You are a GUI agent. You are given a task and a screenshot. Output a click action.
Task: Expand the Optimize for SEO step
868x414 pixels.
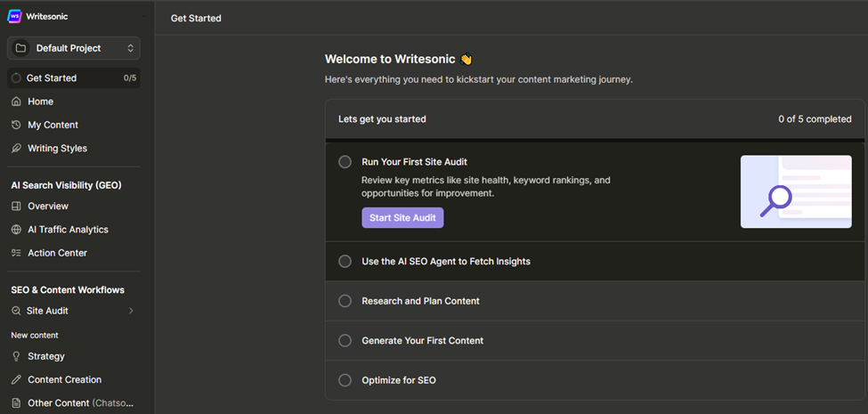point(595,380)
